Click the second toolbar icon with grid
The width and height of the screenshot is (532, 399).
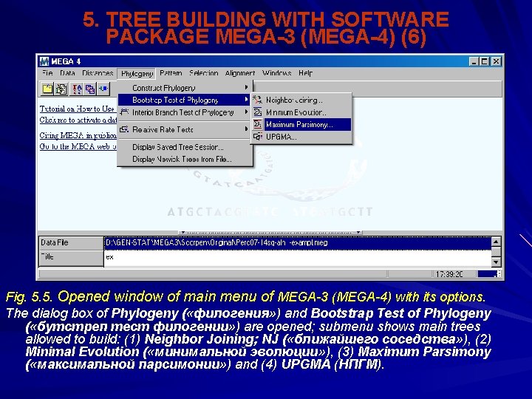coord(61,89)
